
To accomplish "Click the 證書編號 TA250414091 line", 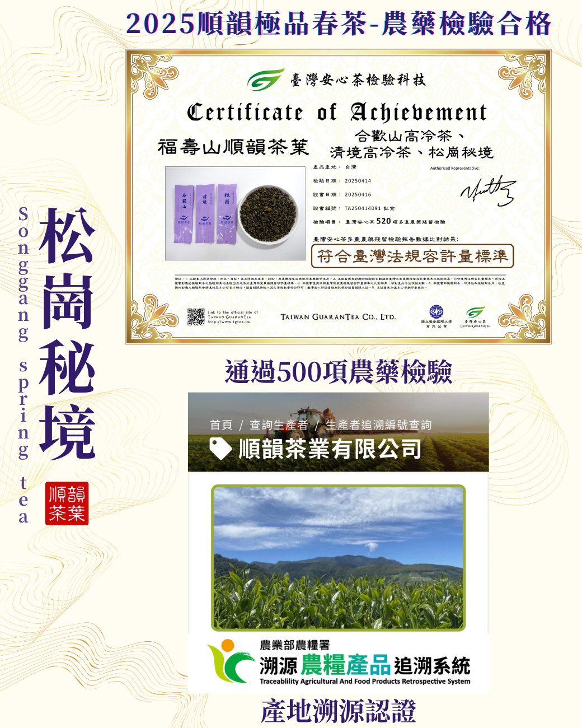I will [354, 208].
